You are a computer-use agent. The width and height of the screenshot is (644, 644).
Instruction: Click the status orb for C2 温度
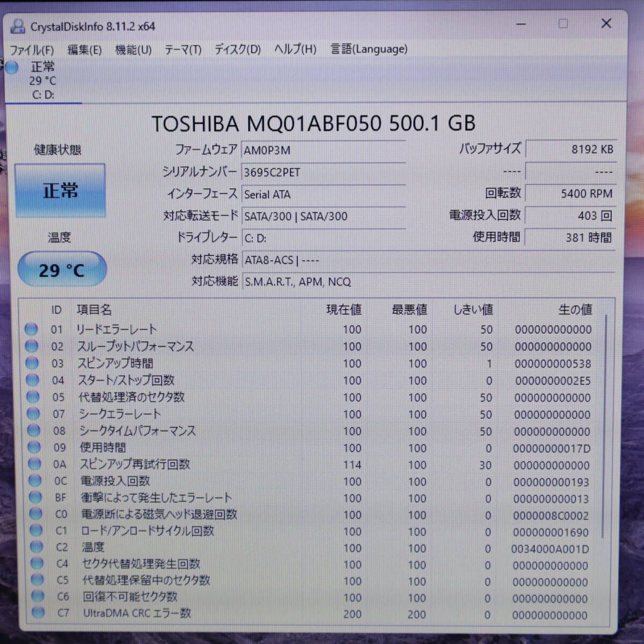(36, 547)
